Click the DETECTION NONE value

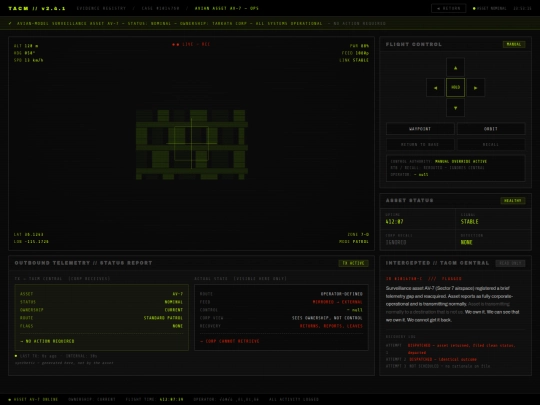pos(466,242)
